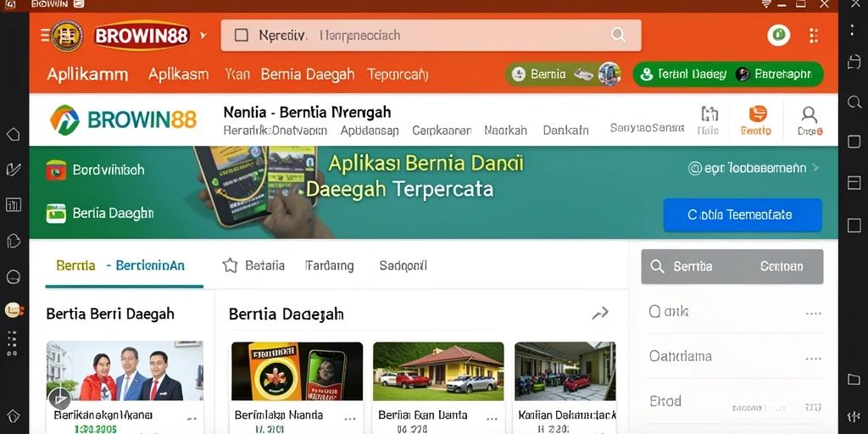Open the hamburger menu beside the round logo
The image size is (868, 434).
click(45, 36)
